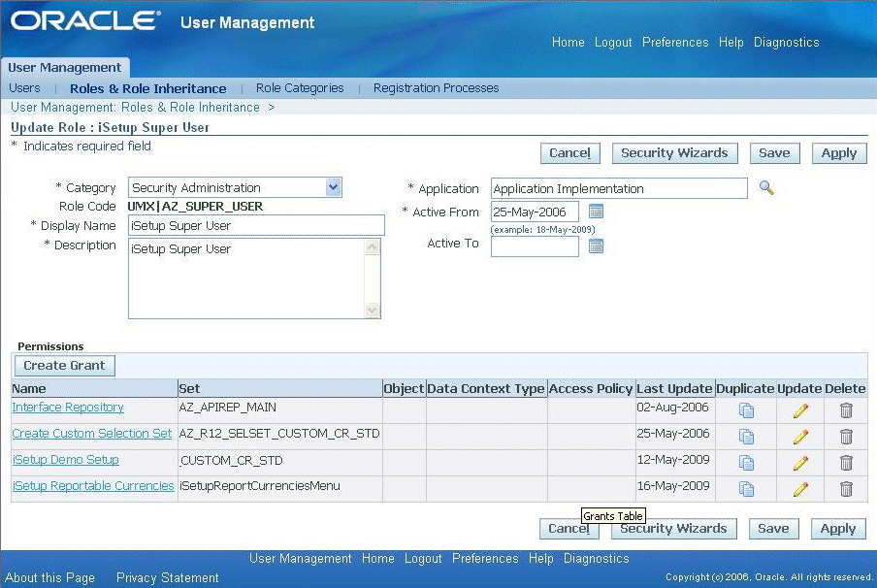Open Diagnostics in the top header
Image resolution: width=877 pixels, height=588 pixels.
[x=787, y=43]
